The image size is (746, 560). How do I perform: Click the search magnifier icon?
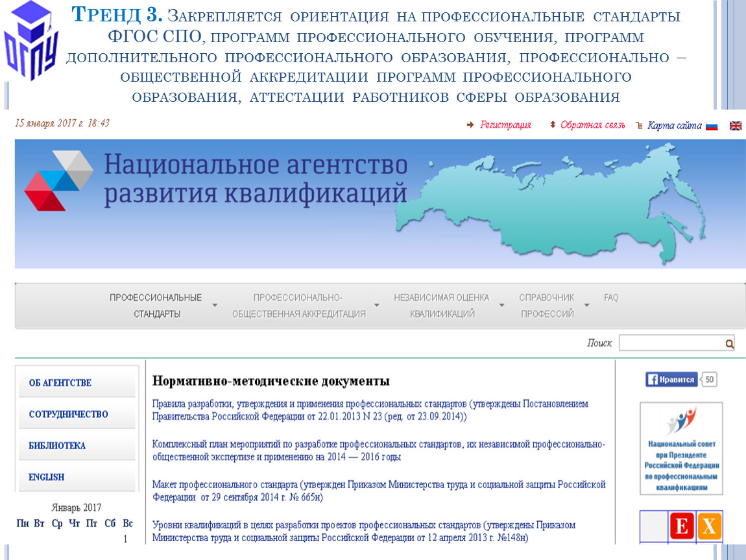coord(729,344)
